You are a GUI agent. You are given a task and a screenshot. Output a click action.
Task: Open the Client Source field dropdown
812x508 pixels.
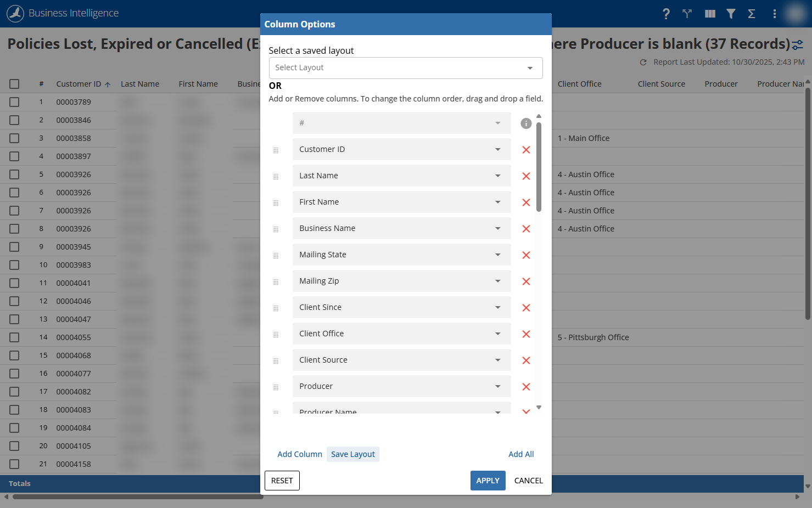[401, 360]
